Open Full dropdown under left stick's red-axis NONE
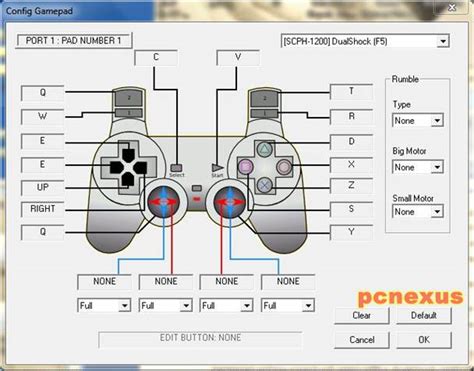 (x=165, y=305)
